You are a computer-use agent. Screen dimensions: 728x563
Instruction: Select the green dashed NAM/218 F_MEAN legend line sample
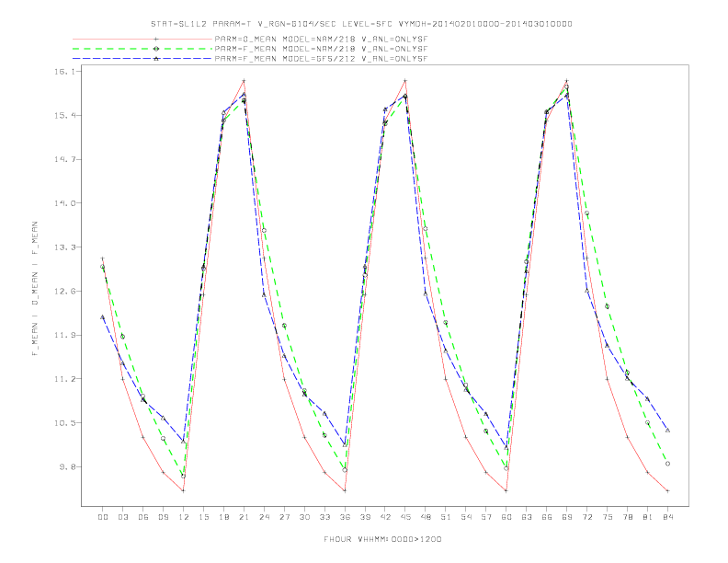pos(142,49)
